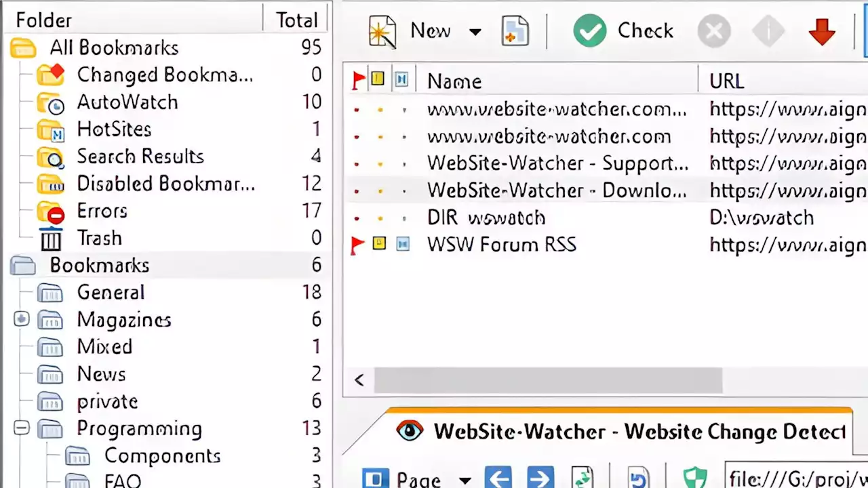The height and width of the screenshot is (488, 868).
Task: Click the Changed Bookmarks folder icon
Action: [x=50, y=73]
